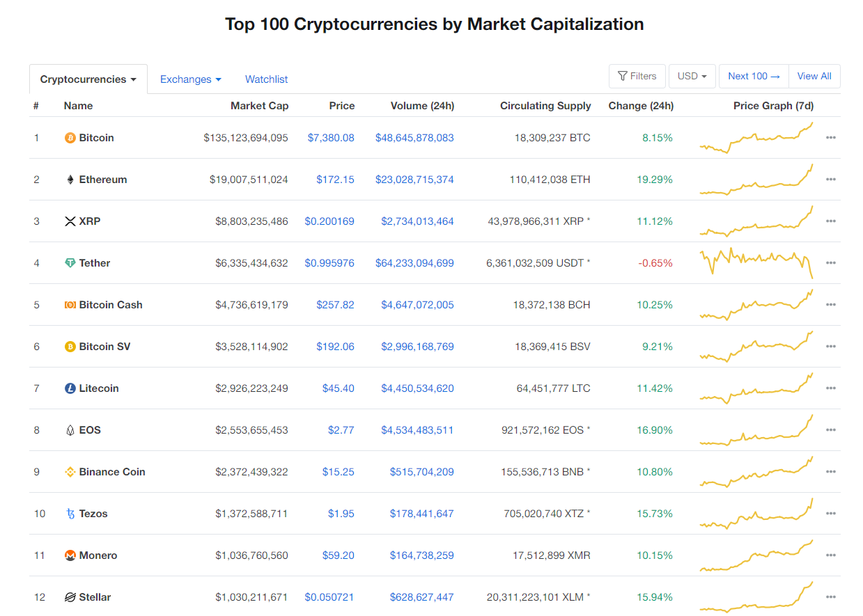Open the three-dot menu for Bitcoin Cash row
The width and height of the screenshot is (863, 616).
pyautogui.click(x=830, y=305)
